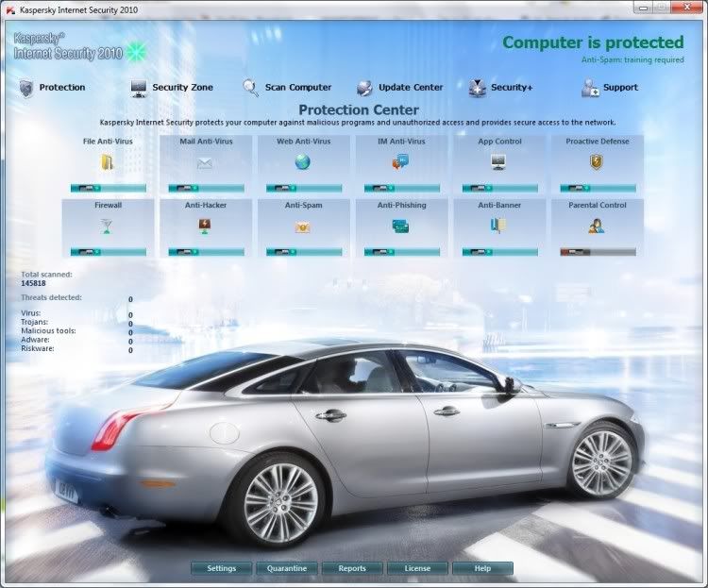Open the Protection shield icon
Viewport: 708px width, 588px height.
point(26,89)
